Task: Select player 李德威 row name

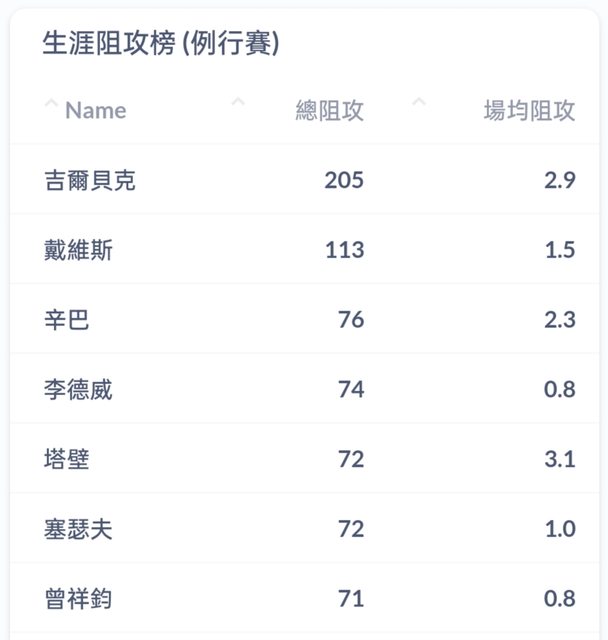Action: pyautogui.click(x=79, y=389)
